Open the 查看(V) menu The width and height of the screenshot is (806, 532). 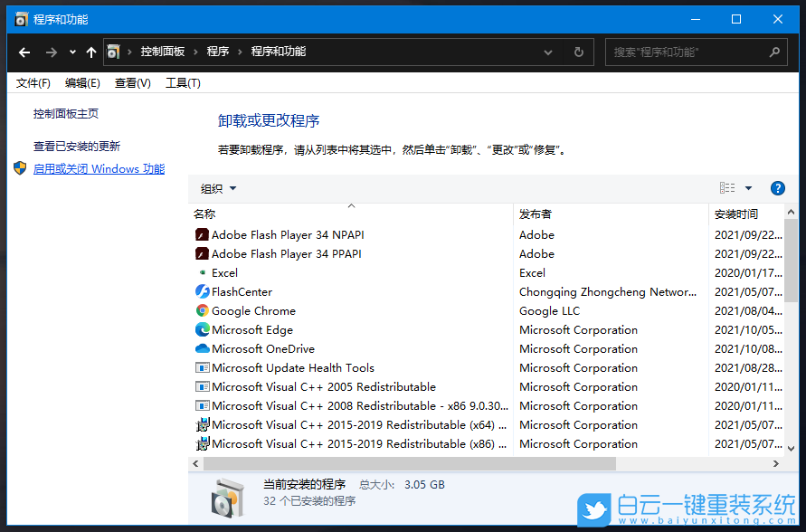pyautogui.click(x=132, y=82)
